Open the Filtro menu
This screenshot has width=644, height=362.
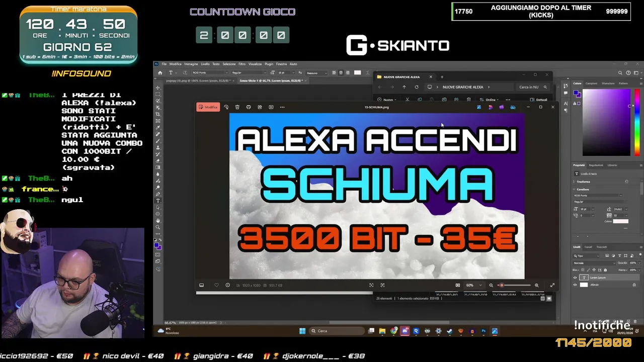[242, 64]
